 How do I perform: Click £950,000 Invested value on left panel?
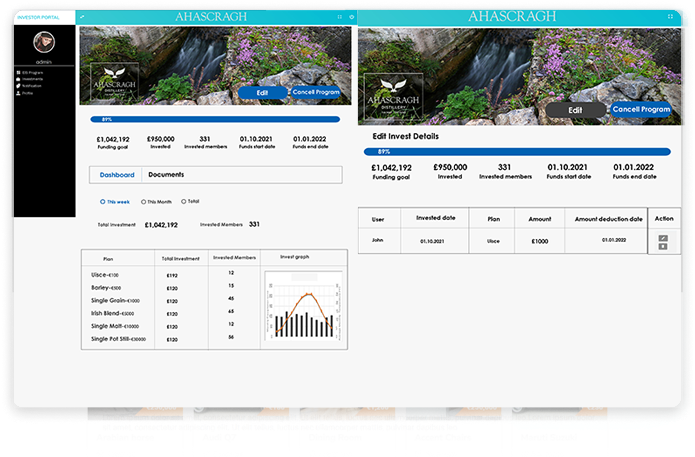click(x=160, y=139)
